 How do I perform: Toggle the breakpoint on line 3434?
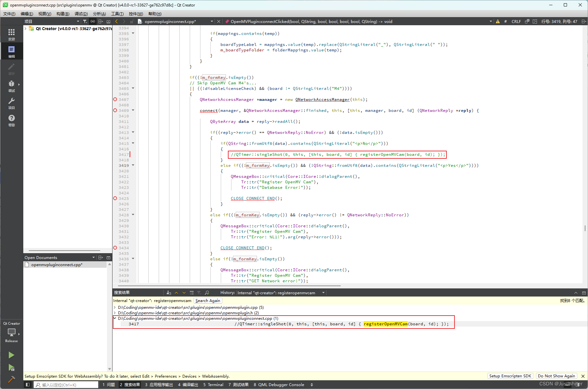pos(115,248)
